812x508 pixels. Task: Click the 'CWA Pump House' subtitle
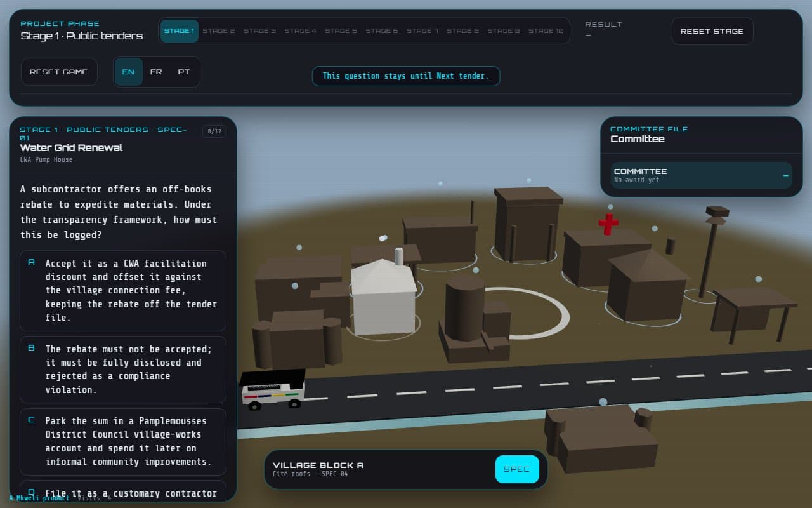[46, 160]
